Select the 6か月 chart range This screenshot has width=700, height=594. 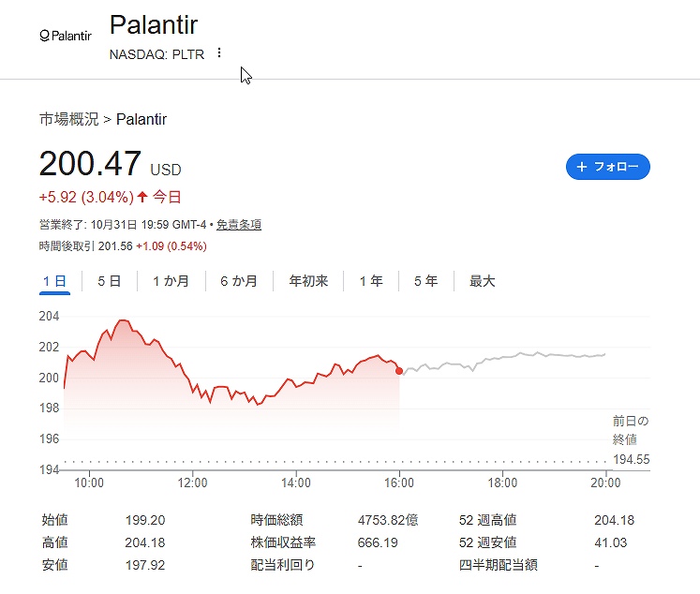click(239, 281)
